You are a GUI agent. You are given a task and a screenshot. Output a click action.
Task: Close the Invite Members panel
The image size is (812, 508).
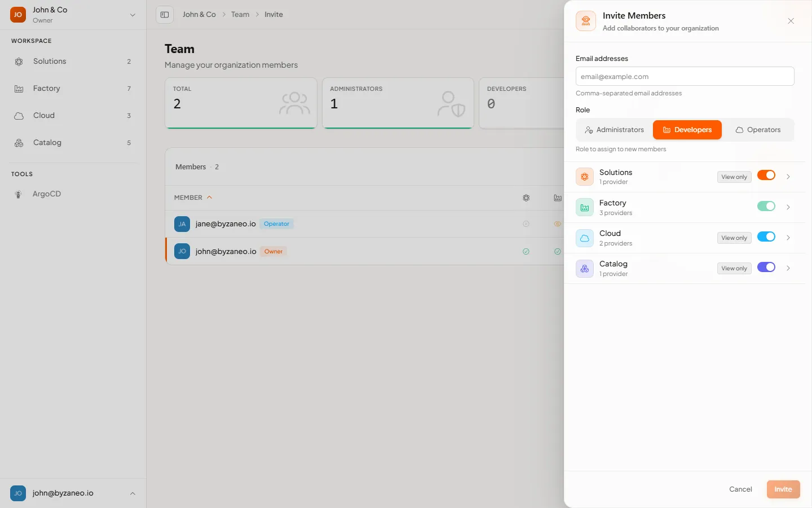tap(791, 21)
